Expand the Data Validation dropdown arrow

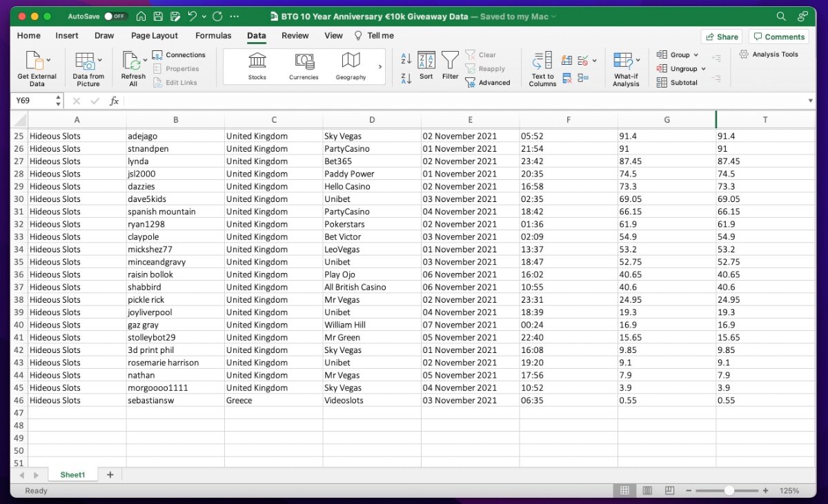click(594, 60)
